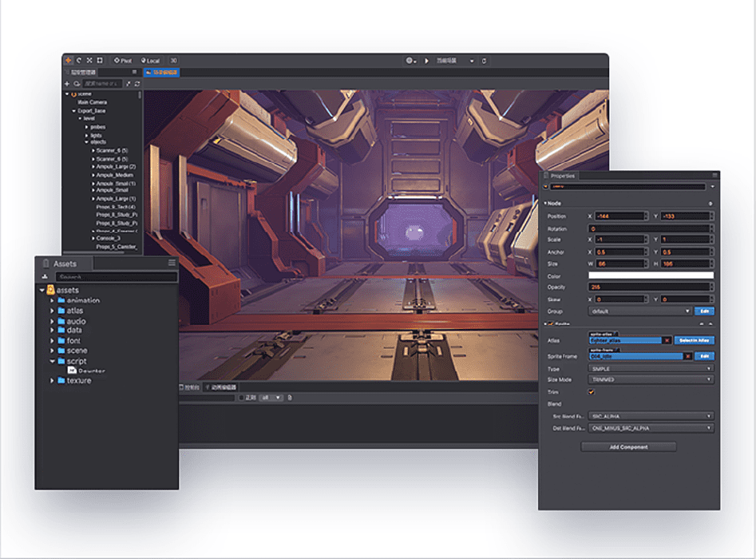Click the add-node plus icon in Hierarchy
This screenshot has width=756, height=559.
[x=67, y=84]
